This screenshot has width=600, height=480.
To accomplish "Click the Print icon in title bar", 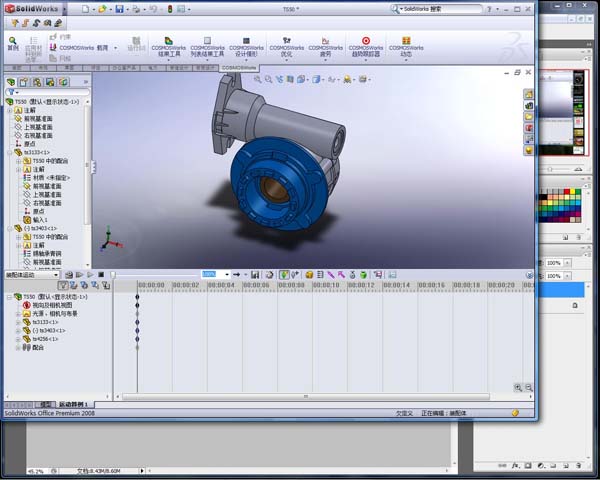I will [136, 9].
